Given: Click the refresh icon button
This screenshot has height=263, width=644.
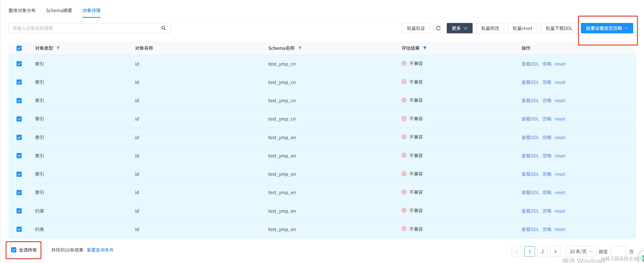Looking at the screenshot, I should 438,28.
